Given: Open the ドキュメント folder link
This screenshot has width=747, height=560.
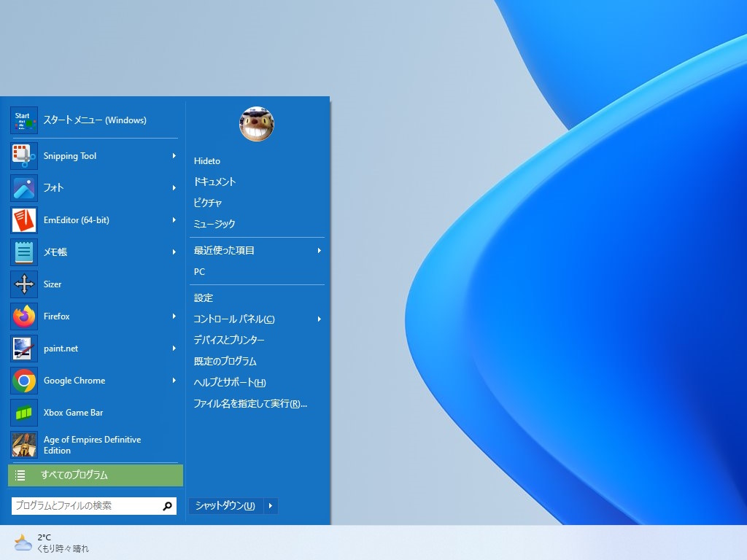Looking at the screenshot, I should [214, 182].
